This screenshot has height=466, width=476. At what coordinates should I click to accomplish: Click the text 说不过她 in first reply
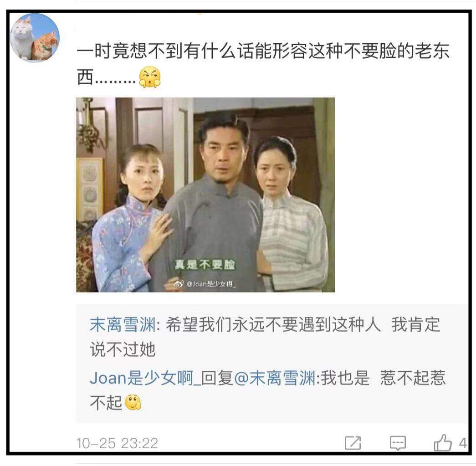123,349
